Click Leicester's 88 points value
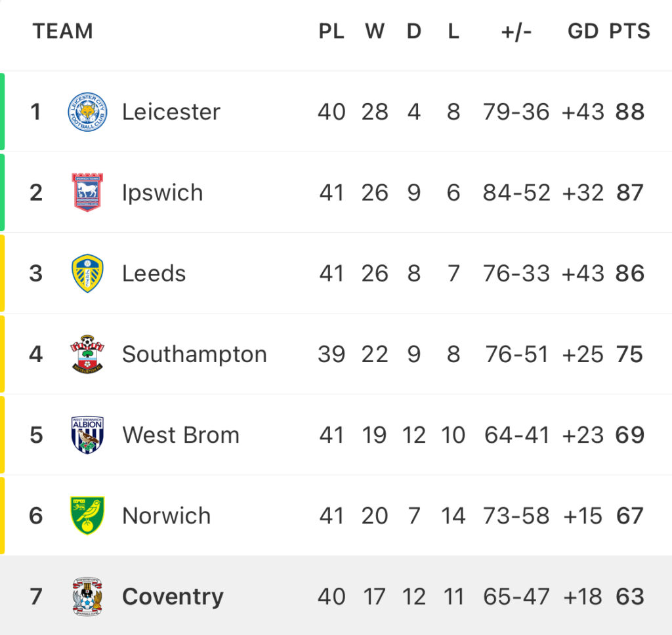The height and width of the screenshot is (635, 672). pyautogui.click(x=630, y=112)
